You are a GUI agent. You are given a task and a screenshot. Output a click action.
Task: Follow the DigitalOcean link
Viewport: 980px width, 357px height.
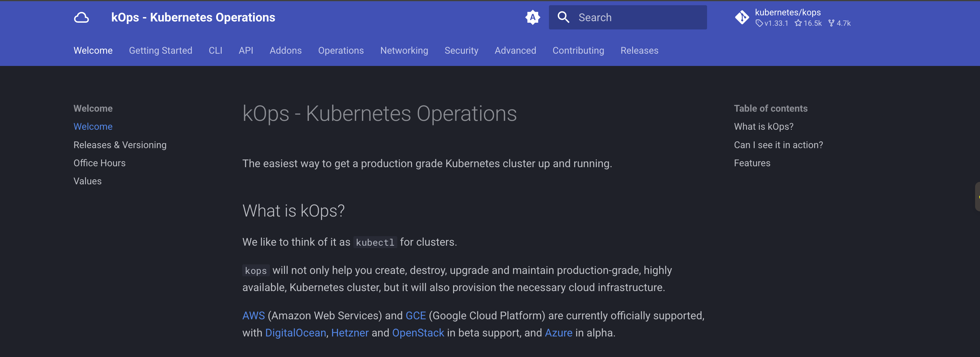(295, 333)
